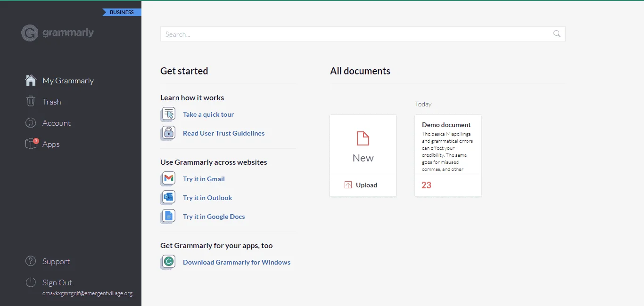Sign Out of Grammarly
Screen dimensions: 644x306
57,282
